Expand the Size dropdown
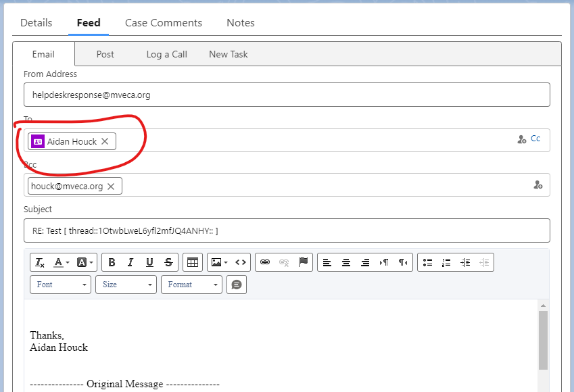The height and width of the screenshot is (392, 574). (126, 285)
